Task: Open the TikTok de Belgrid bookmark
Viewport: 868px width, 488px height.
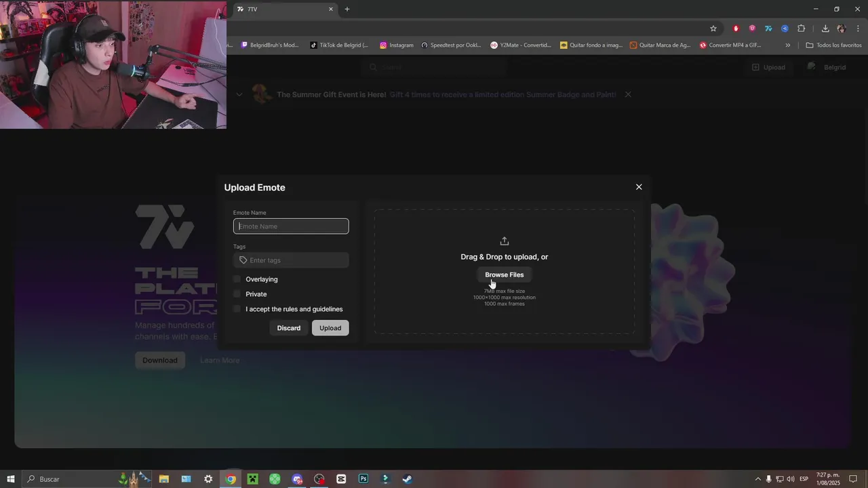Action: (339, 45)
